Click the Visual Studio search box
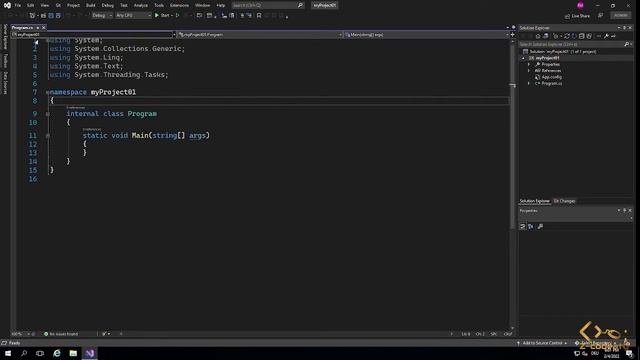This screenshot has width=640, height=360. 267,5
